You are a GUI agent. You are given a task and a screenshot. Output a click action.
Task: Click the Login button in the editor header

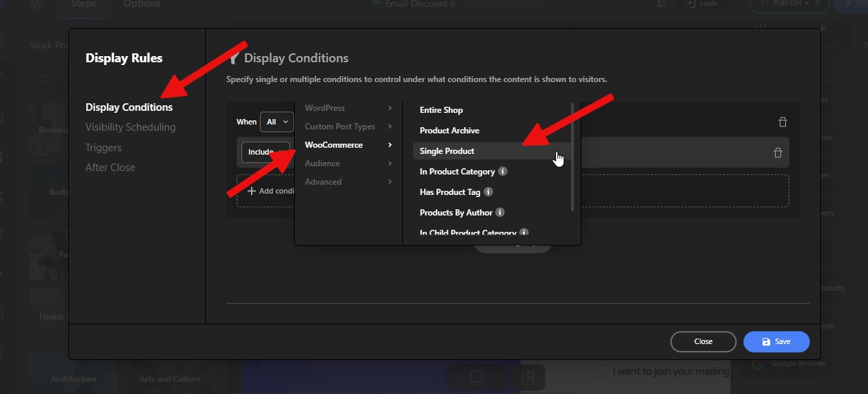(x=702, y=4)
